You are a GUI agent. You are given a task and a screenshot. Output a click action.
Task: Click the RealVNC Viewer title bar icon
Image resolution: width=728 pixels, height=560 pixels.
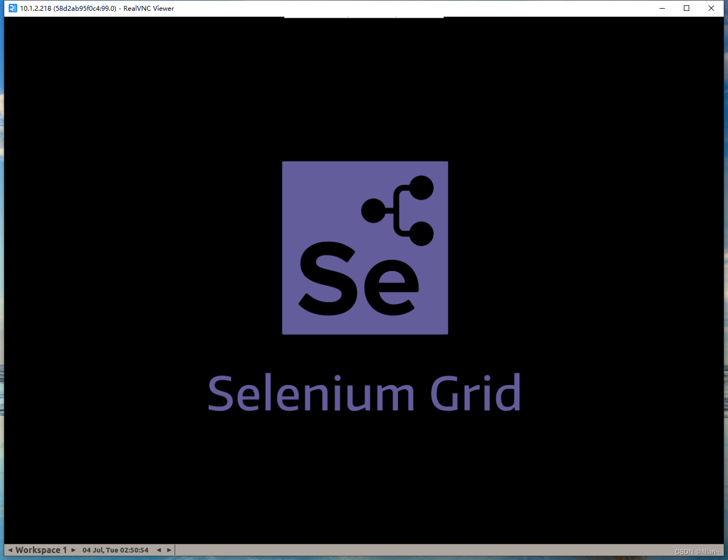(13, 8)
